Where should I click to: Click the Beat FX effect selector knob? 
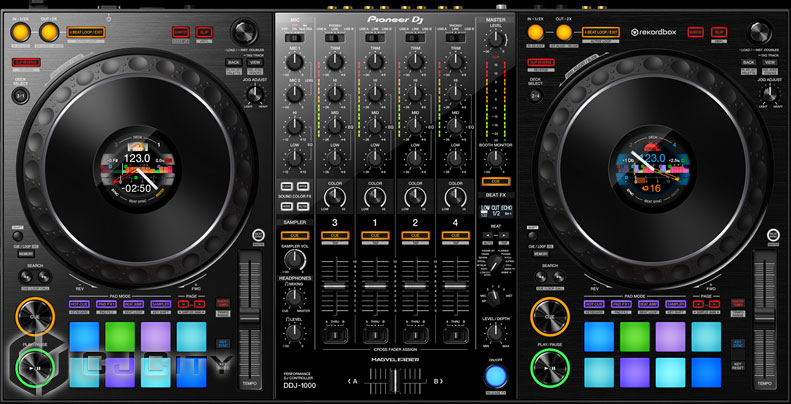point(495,263)
